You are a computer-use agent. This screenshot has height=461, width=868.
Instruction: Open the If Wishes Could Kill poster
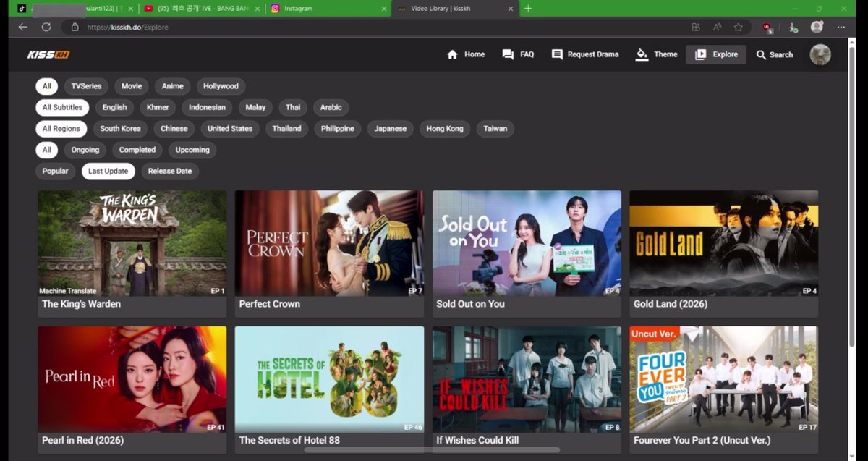pos(527,379)
